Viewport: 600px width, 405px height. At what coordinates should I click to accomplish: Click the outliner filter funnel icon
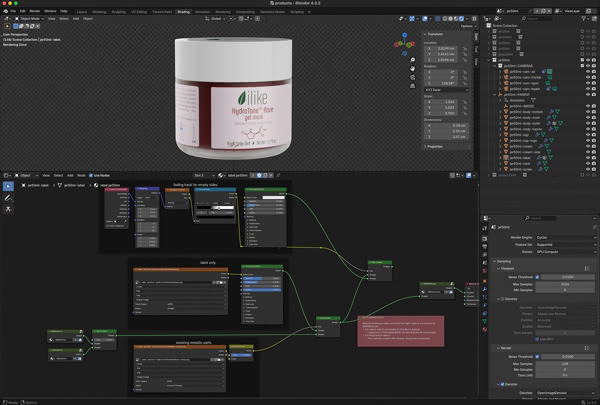pyautogui.click(x=584, y=18)
